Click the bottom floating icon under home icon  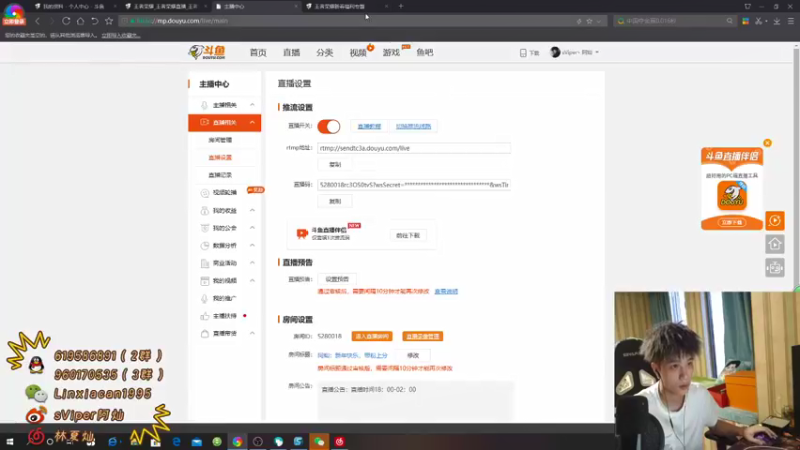click(x=774, y=268)
